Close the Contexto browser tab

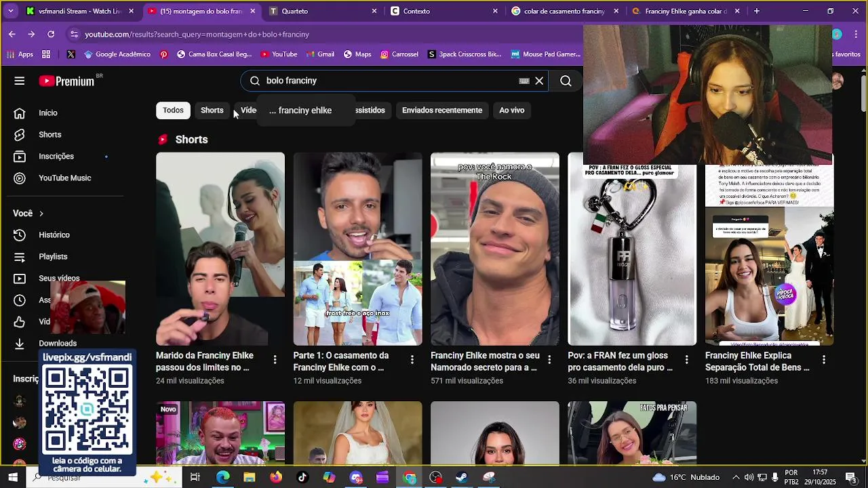click(495, 11)
